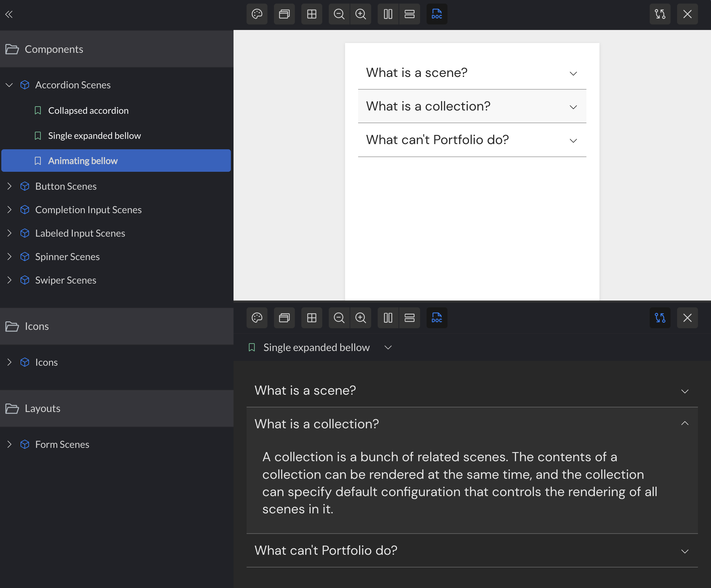Collapse the Accordion Scenes tree node
Screen dimensions: 711x588
(x=9, y=85)
